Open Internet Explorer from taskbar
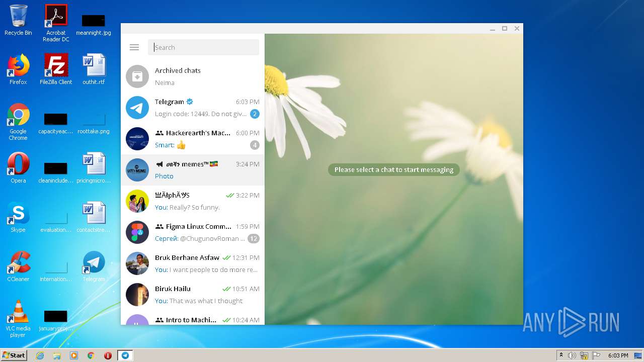 point(40,355)
